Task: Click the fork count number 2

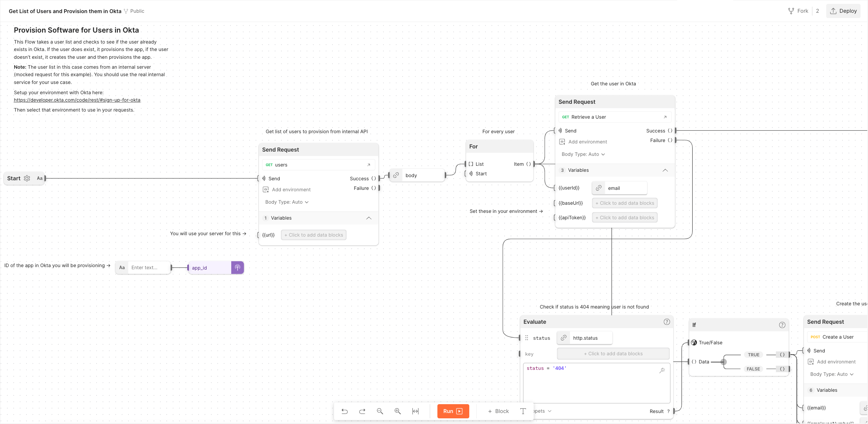Action: (817, 11)
